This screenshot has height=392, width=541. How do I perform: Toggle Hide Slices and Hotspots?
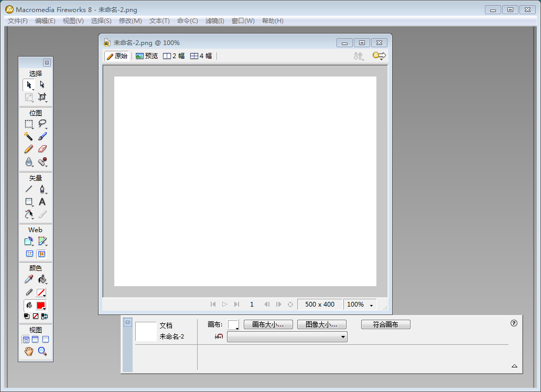pyautogui.click(x=29, y=254)
